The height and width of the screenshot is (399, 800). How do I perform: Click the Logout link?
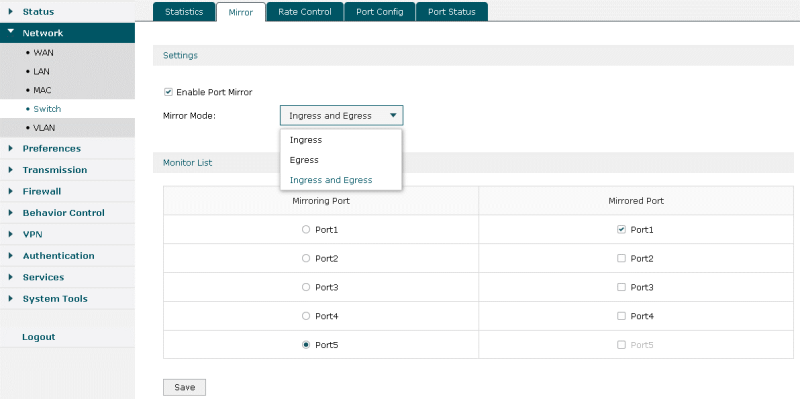[39, 337]
